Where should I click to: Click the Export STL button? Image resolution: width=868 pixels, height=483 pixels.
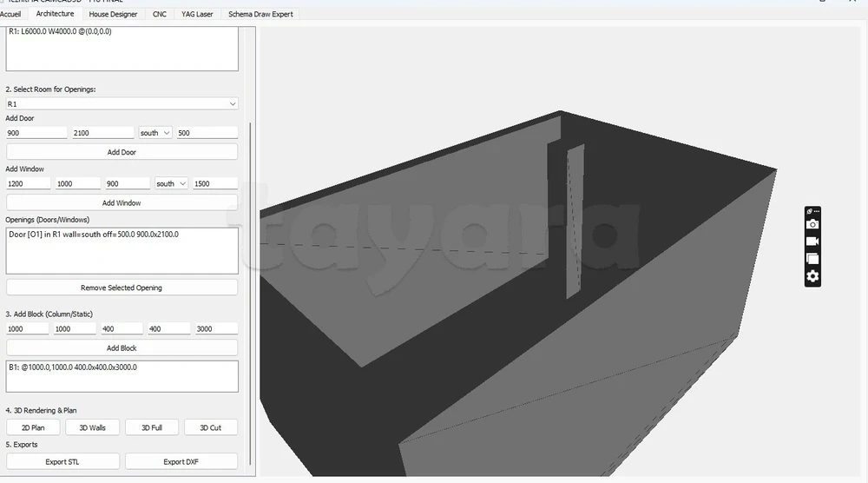[x=62, y=461]
